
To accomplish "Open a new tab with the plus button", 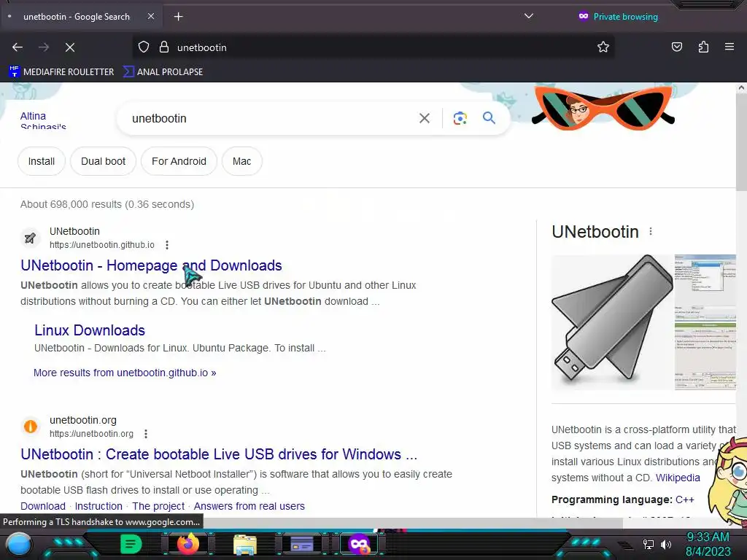I will tap(178, 17).
